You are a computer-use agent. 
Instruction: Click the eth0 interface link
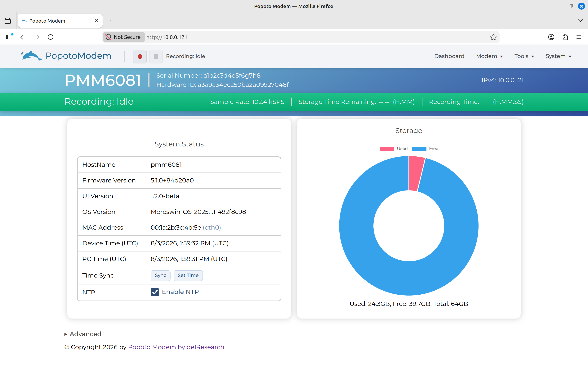tap(212, 228)
